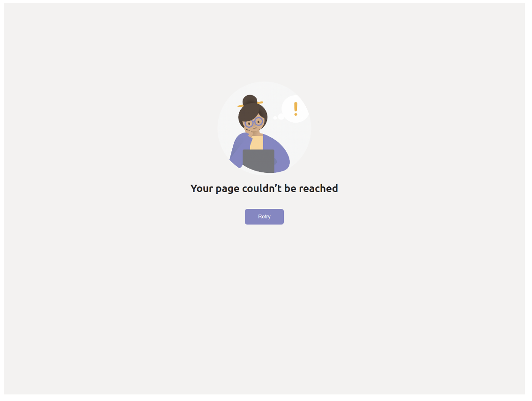Click the word "couldn't" in the heading
Viewport: 532px width, 401px height.
click(x=262, y=188)
